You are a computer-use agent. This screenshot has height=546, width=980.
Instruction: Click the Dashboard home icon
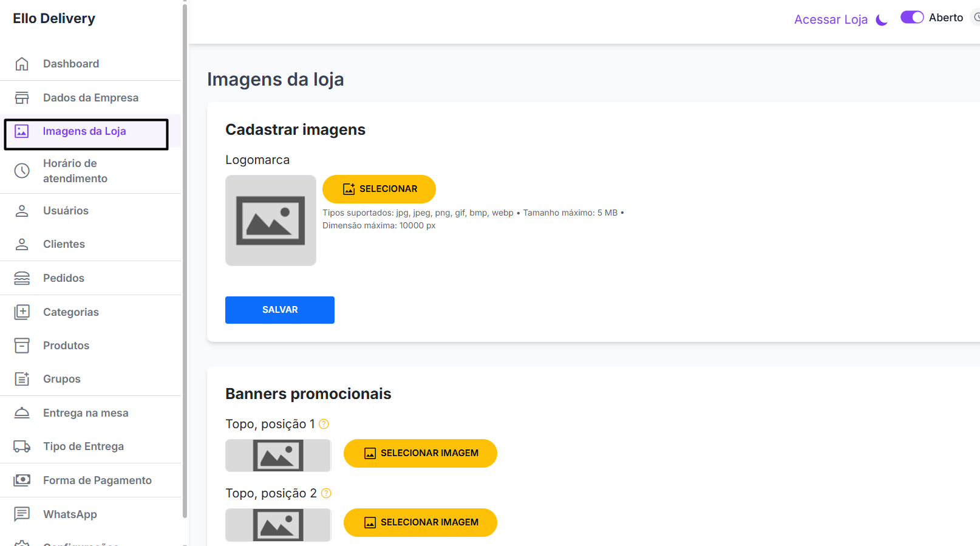click(x=22, y=64)
